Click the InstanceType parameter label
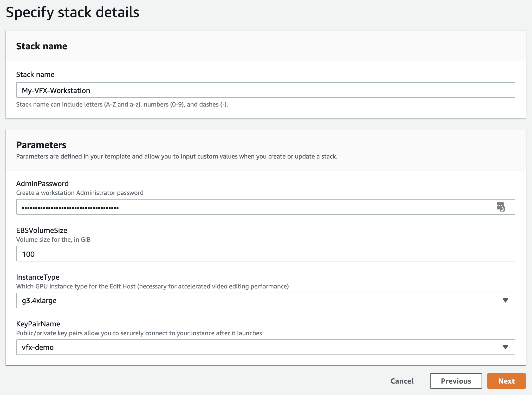The height and width of the screenshot is (395, 532). (38, 277)
